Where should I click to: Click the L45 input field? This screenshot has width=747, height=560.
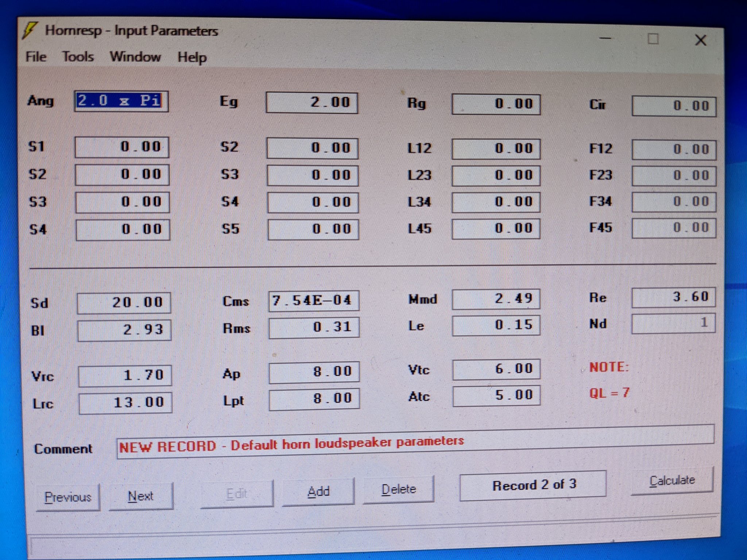click(x=496, y=229)
